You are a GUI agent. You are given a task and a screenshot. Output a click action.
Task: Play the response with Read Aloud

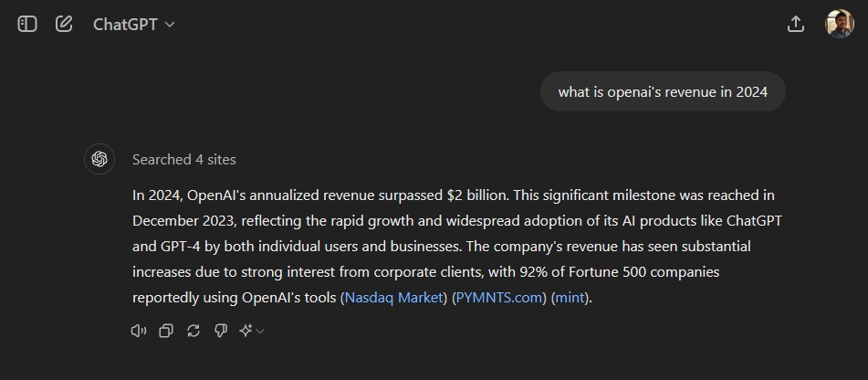pos(139,331)
